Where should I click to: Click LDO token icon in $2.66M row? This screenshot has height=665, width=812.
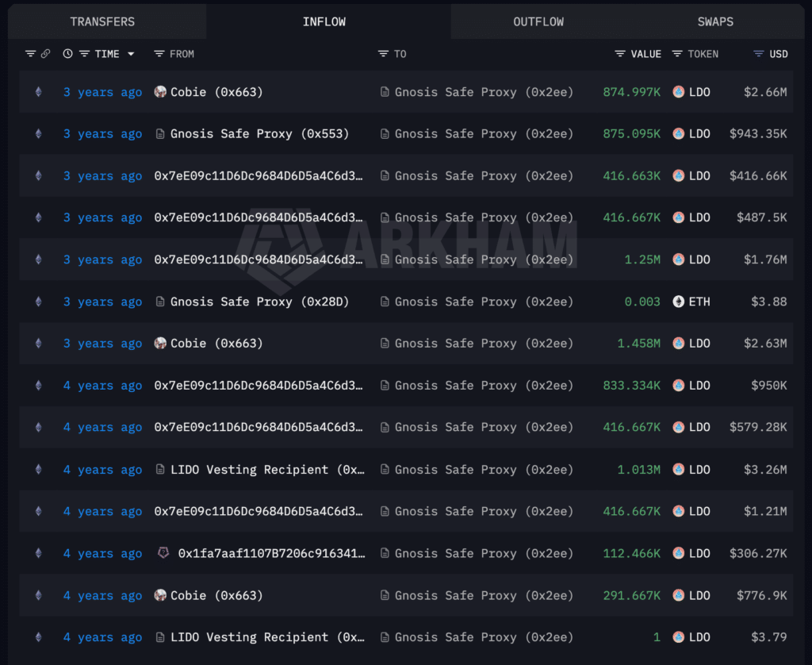point(679,92)
